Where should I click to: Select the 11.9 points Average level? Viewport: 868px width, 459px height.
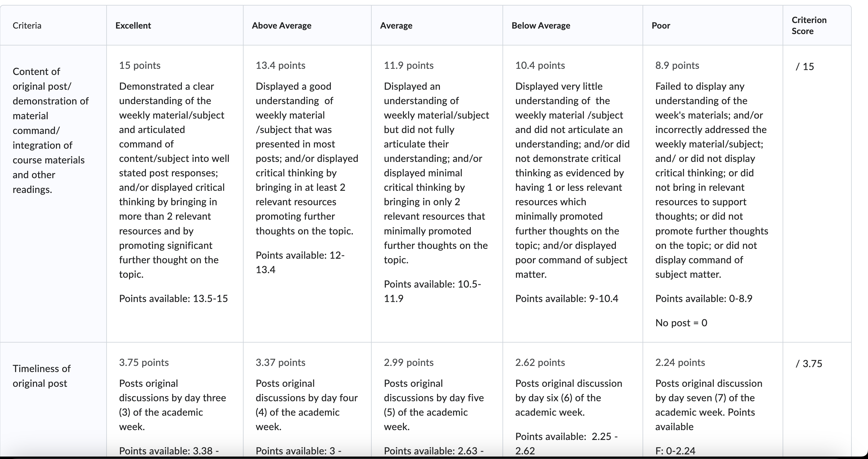point(437,194)
